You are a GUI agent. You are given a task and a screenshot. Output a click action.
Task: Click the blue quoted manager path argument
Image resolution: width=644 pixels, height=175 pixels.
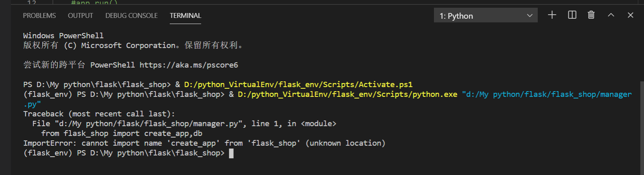click(x=547, y=94)
